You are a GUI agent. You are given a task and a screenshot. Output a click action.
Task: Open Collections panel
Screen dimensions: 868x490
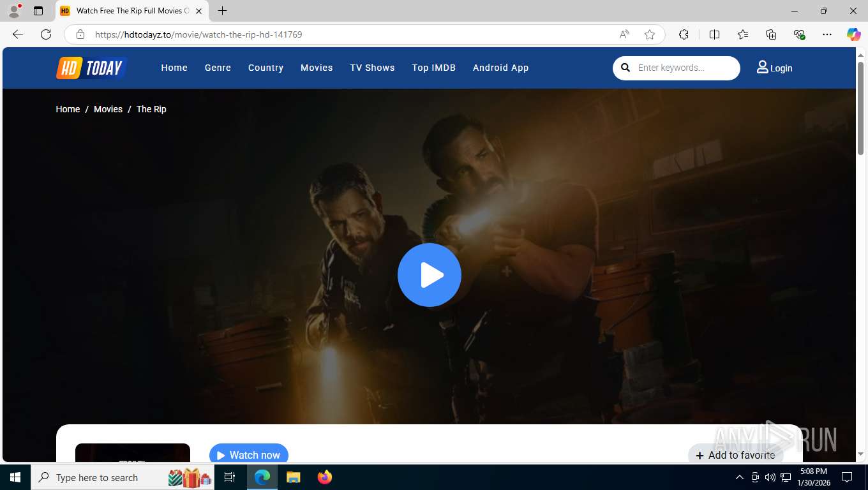pos(771,34)
